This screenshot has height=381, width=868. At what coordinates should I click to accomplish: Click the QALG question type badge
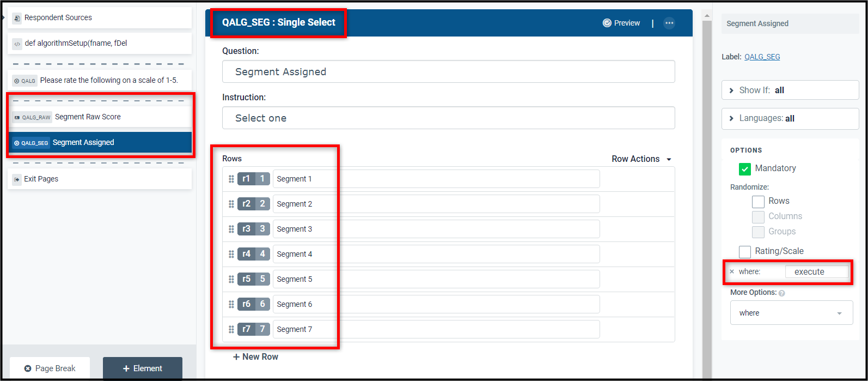click(x=25, y=81)
